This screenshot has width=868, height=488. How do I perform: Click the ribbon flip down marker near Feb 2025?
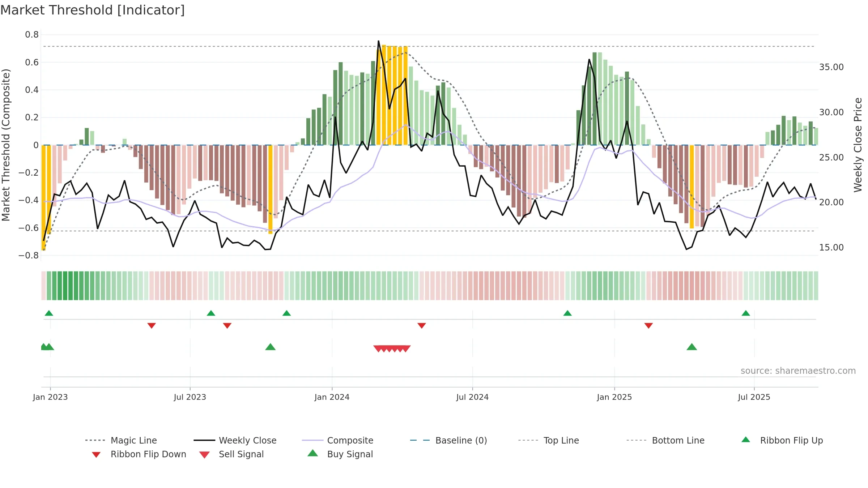pos(648,326)
